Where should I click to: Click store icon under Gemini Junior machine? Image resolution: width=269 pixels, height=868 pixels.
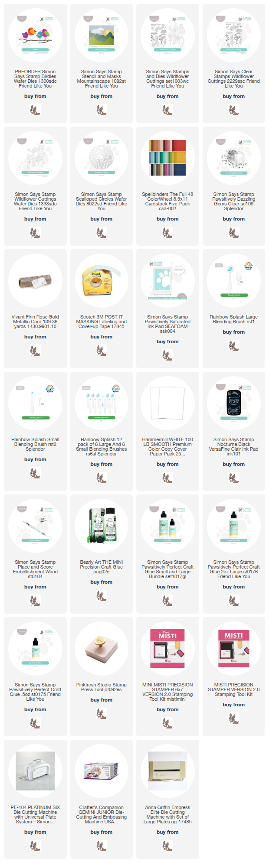[x=102, y=846]
